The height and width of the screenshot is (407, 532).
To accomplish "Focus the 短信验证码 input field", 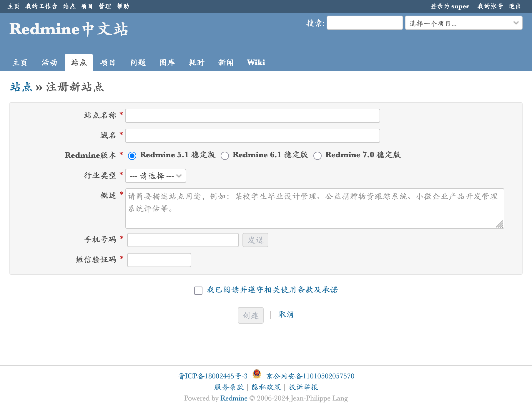I will click(x=159, y=260).
